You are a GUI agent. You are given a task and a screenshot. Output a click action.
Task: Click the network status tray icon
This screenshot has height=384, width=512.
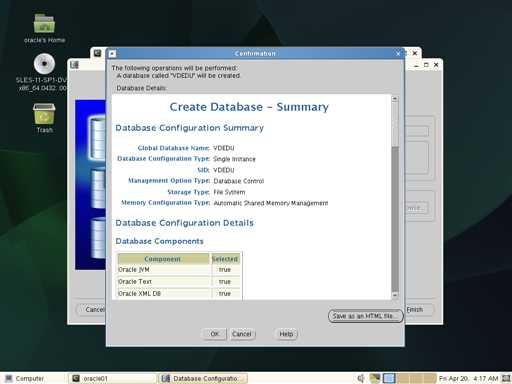(x=375, y=378)
